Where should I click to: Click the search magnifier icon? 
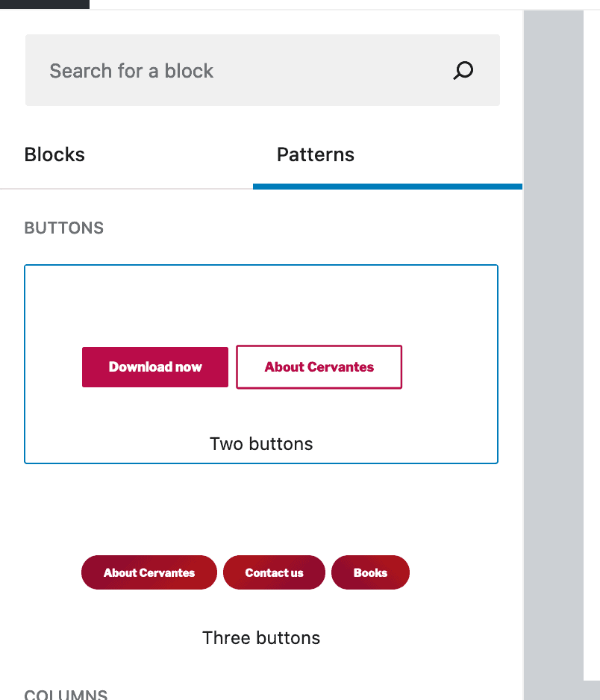point(463,71)
